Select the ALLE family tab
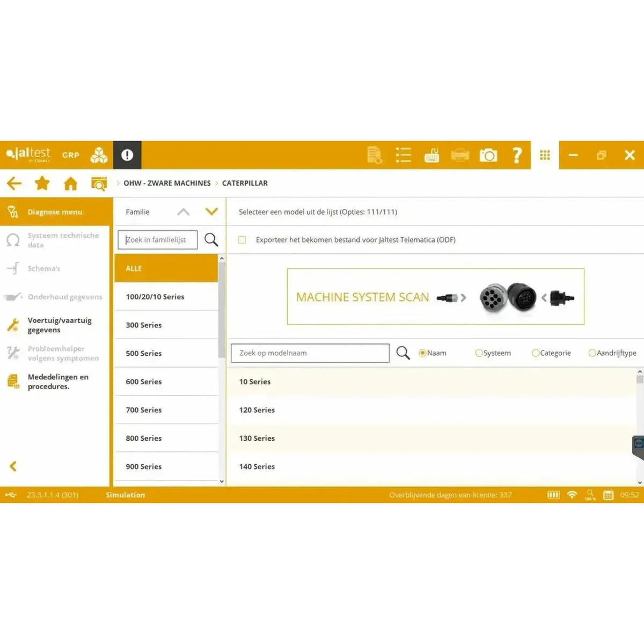This screenshot has height=644, width=644. [x=166, y=268]
